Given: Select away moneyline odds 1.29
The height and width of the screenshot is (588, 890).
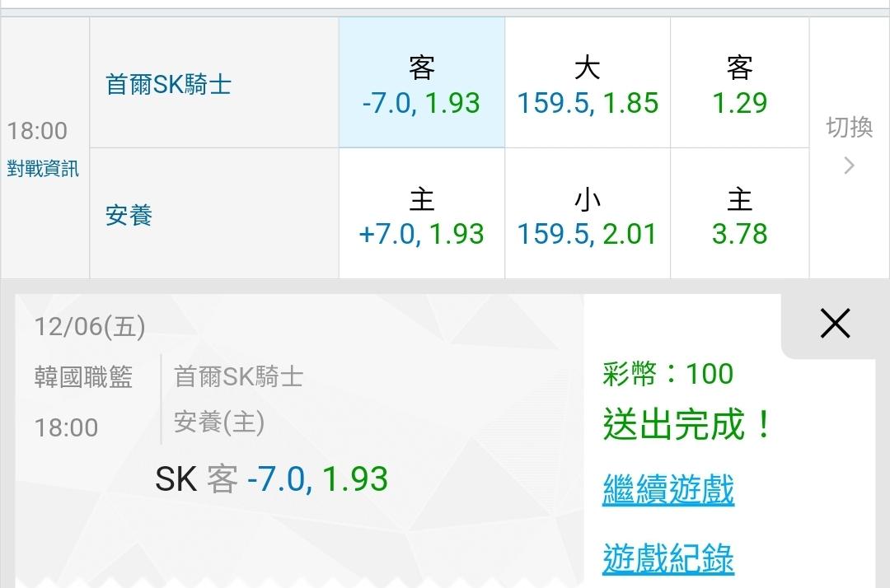Looking at the screenshot, I should [x=739, y=83].
